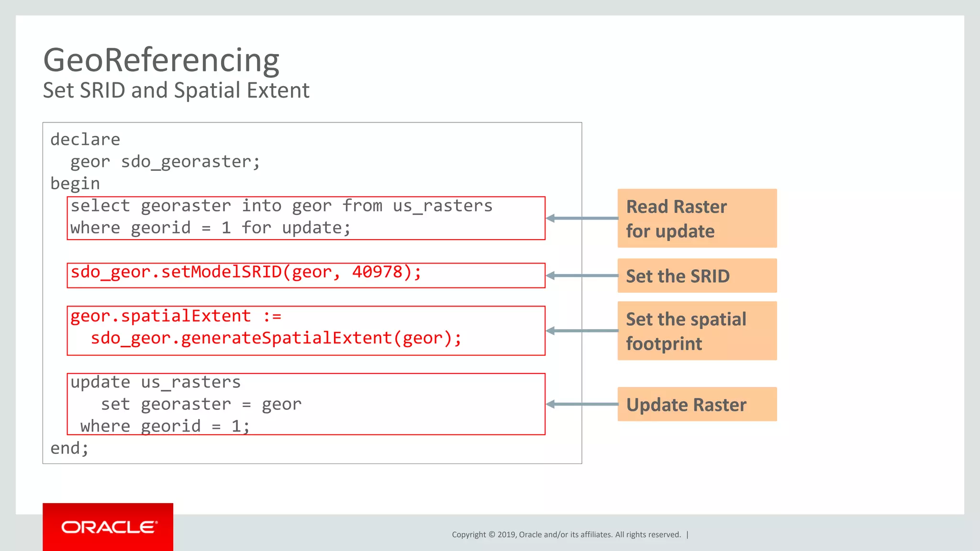
Task: Click the geor sdo_georaster declaration line
Action: (165, 162)
